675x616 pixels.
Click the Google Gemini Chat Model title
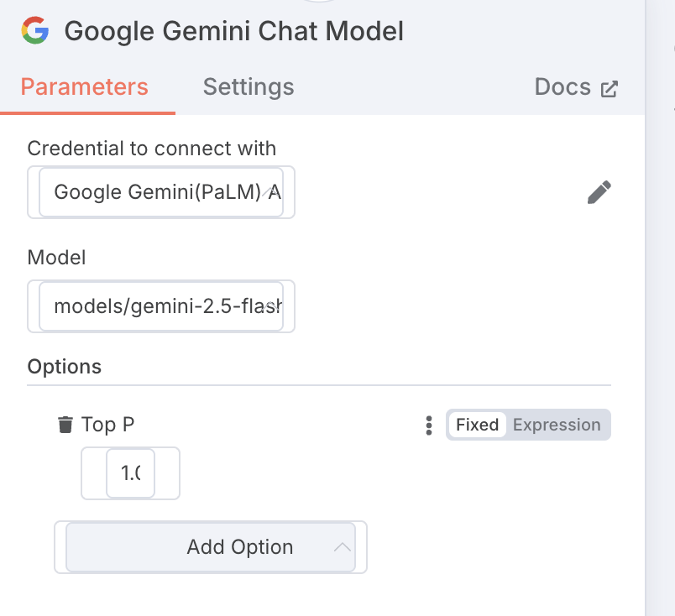coord(233,31)
